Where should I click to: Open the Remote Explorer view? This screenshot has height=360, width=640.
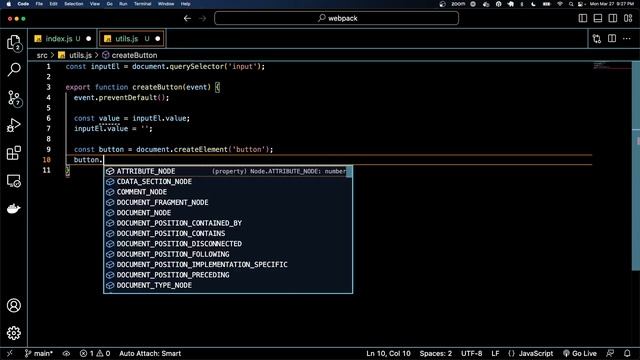(14, 181)
